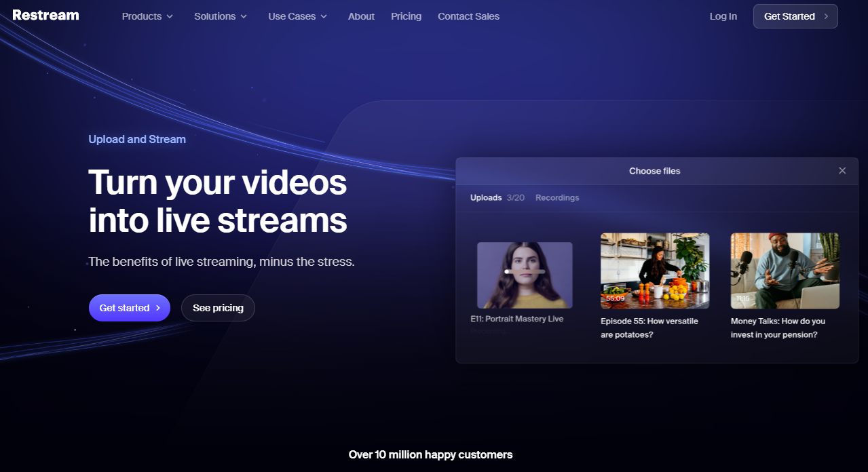The image size is (868, 472).
Task: Switch to the Uploads tab
Action: tap(486, 198)
